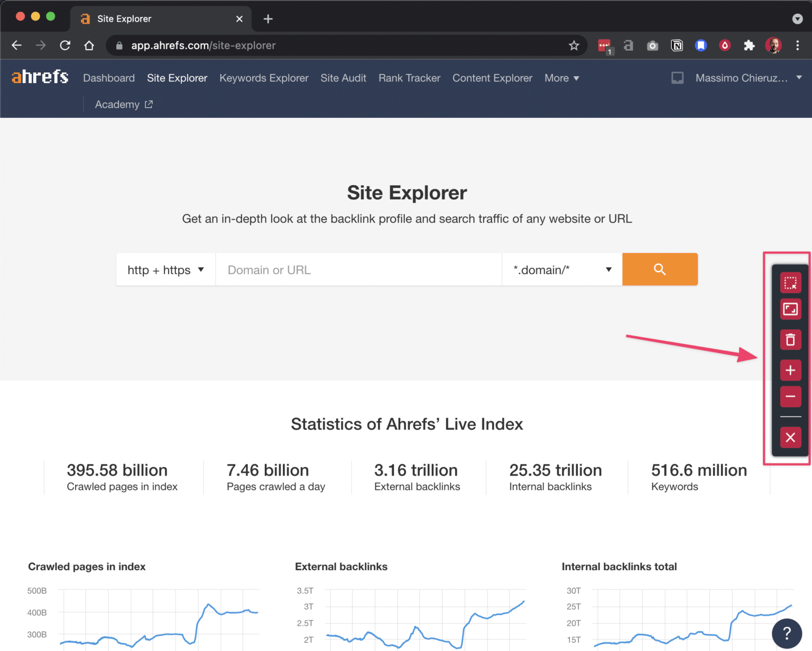
Task: Select the region capture tool
Action: [790, 283]
